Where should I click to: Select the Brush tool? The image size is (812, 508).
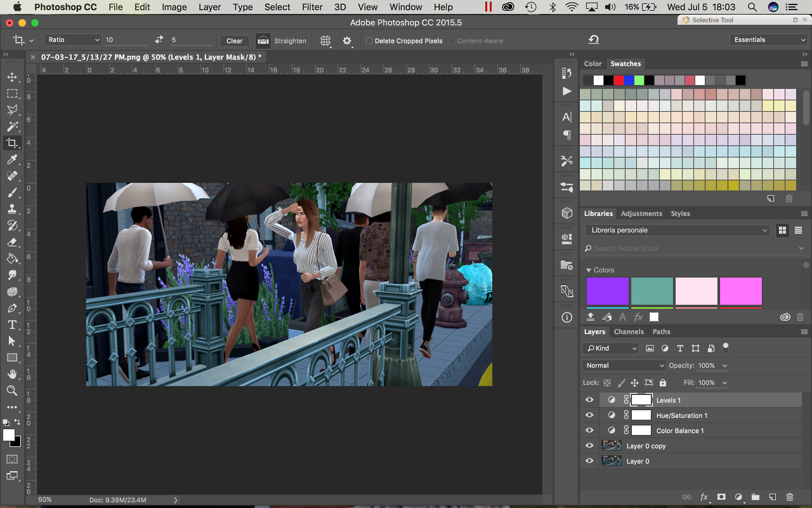point(12,193)
